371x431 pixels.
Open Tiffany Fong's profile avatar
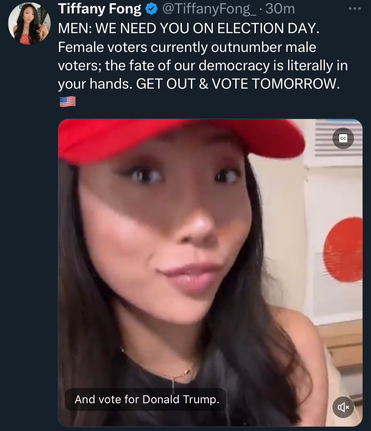click(x=29, y=23)
